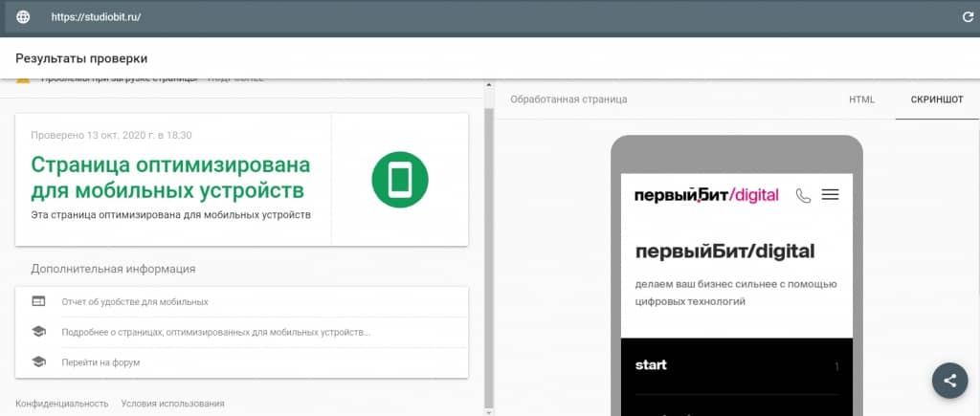This screenshot has width=980, height=416.
Task: Switch to the HTML tab
Action: coord(861,99)
